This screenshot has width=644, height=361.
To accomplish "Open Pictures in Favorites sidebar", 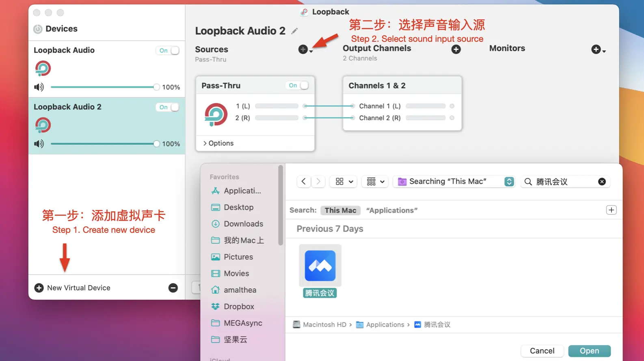I will tap(232, 257).
